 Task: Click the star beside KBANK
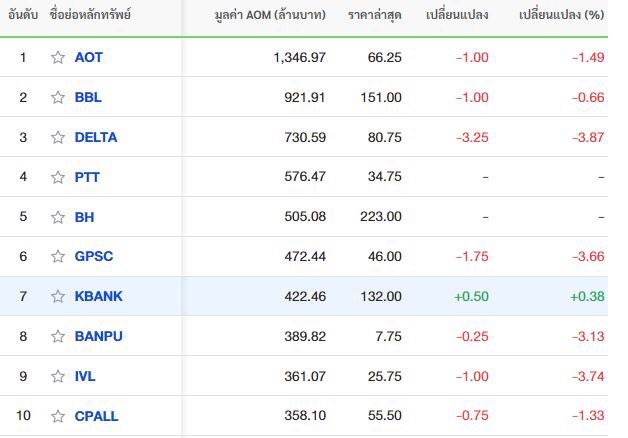[x=58, y=296]
